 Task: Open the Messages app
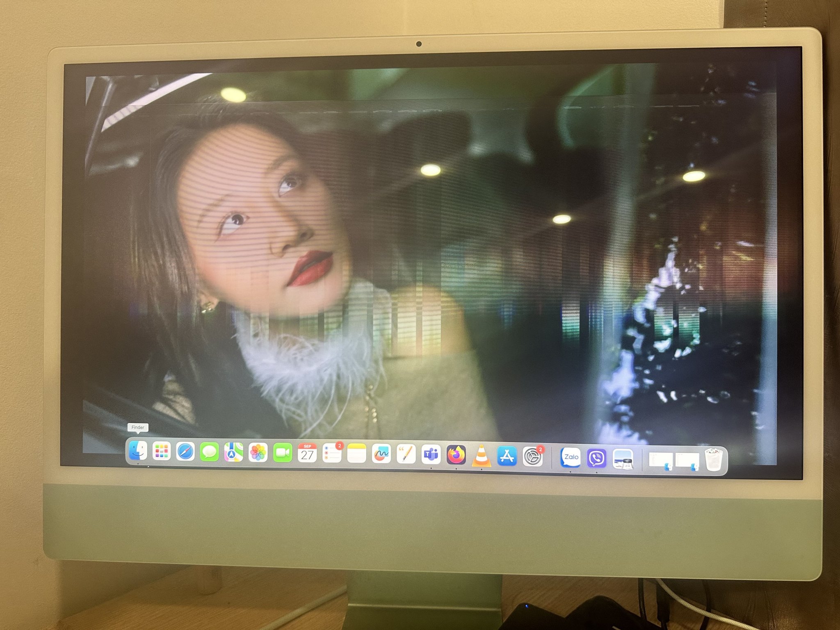tap(210, 452)
